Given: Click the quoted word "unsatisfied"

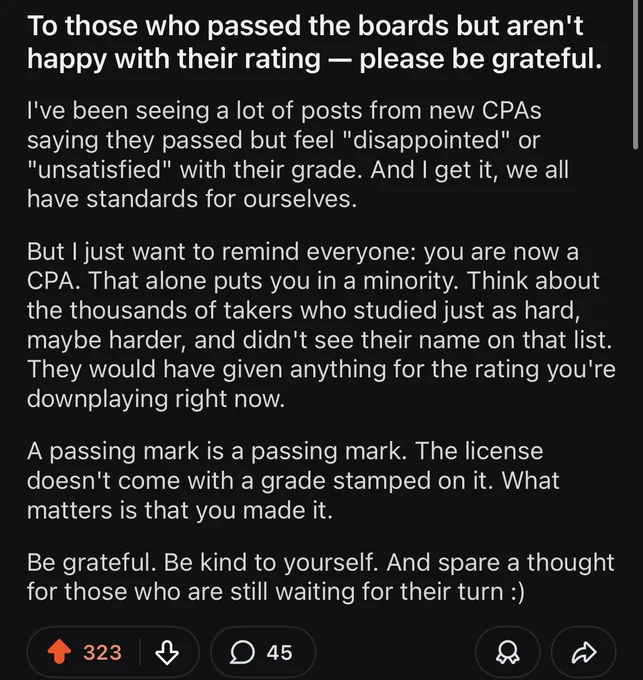Looking at the screenshot, I should coord(100,170).
